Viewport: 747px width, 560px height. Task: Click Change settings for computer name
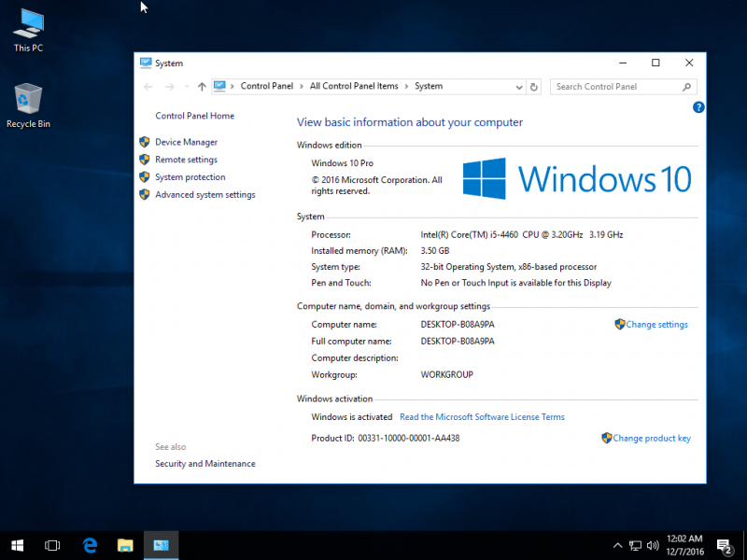tap(657, 325)
